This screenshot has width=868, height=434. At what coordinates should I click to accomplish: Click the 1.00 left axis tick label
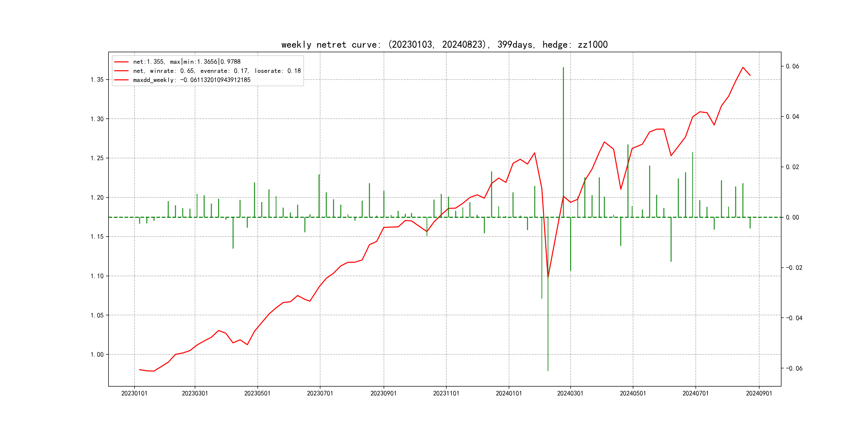(x=97, y=354)
